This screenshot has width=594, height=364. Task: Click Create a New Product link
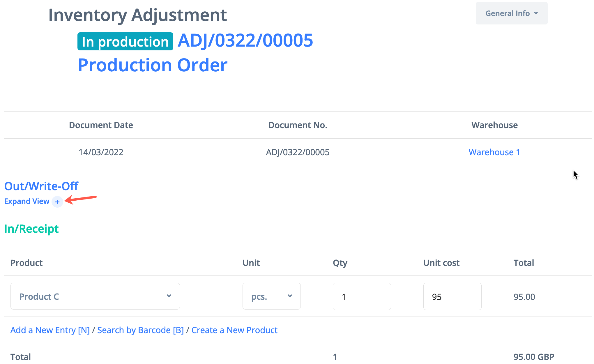click(x=234, y=330)
